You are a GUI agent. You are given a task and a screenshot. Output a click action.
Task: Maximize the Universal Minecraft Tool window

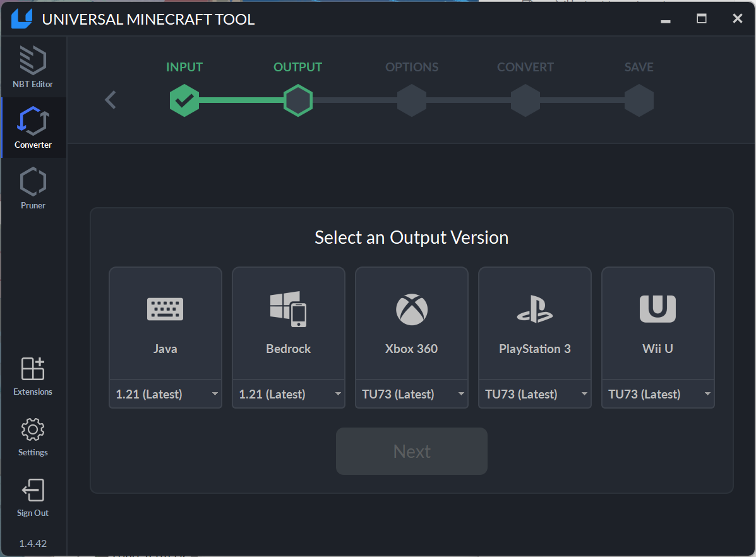(702, 19)
